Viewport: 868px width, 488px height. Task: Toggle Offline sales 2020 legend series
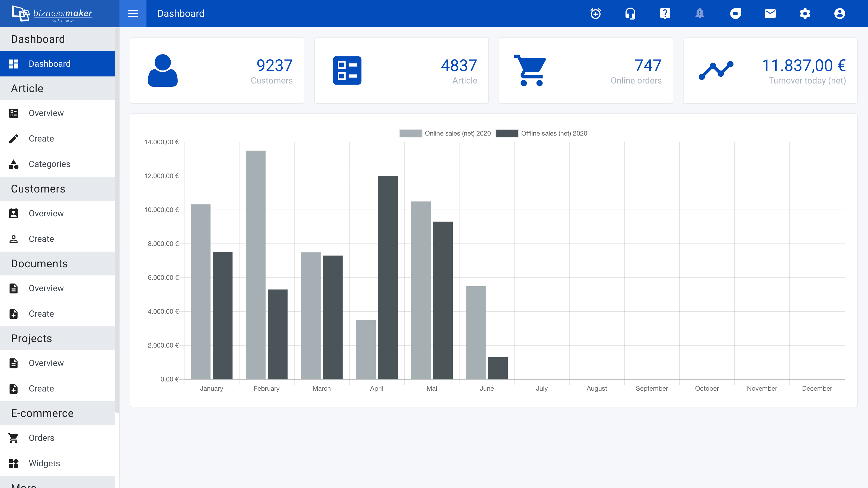pyautogui.click(x=541, y=133)
